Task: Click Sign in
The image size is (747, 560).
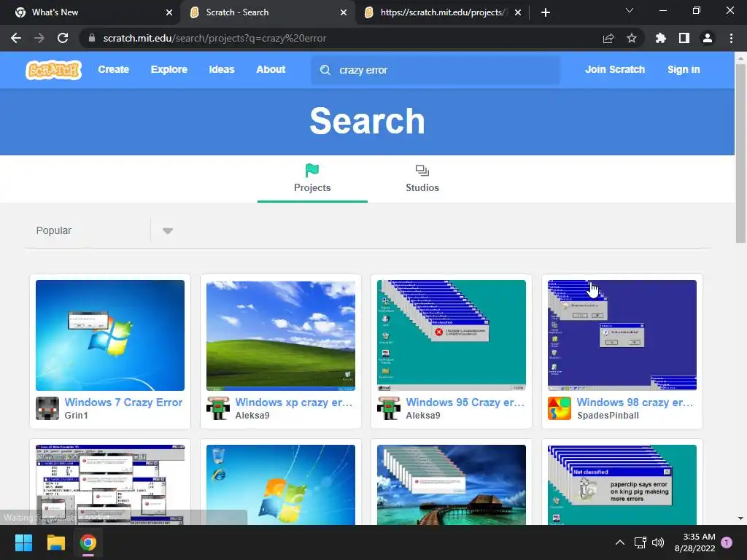Action: click(683, 69)
